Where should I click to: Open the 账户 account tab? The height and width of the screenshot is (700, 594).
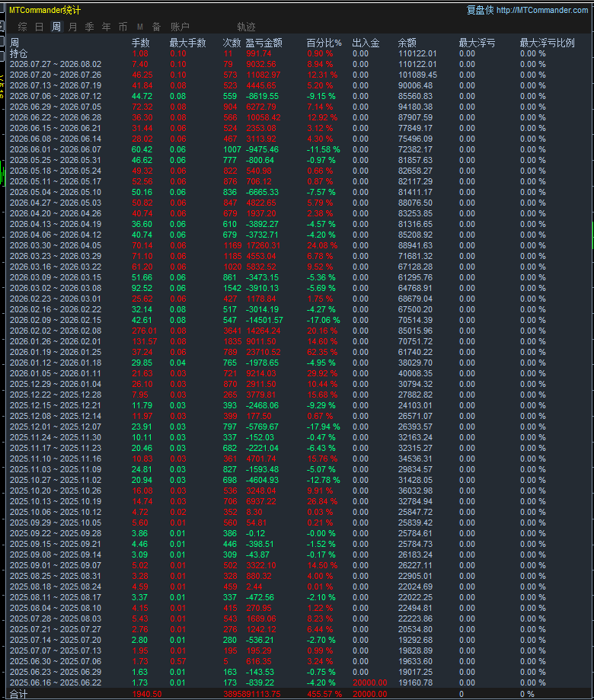click(180, 27)
